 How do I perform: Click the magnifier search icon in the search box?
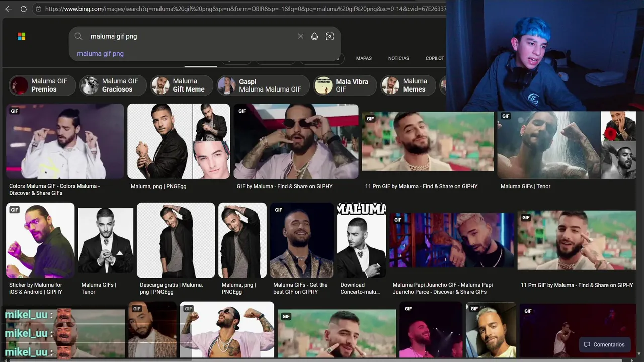point(78,36)
